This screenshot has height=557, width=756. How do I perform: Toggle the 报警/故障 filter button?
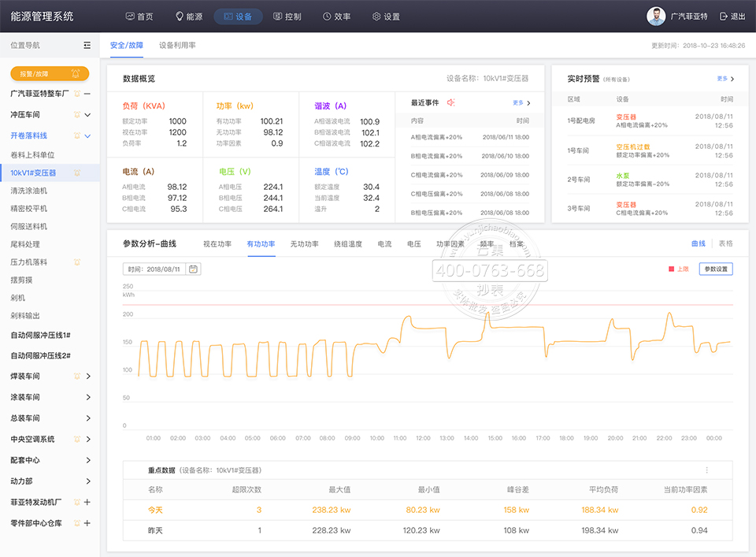[x=50, y=73]
